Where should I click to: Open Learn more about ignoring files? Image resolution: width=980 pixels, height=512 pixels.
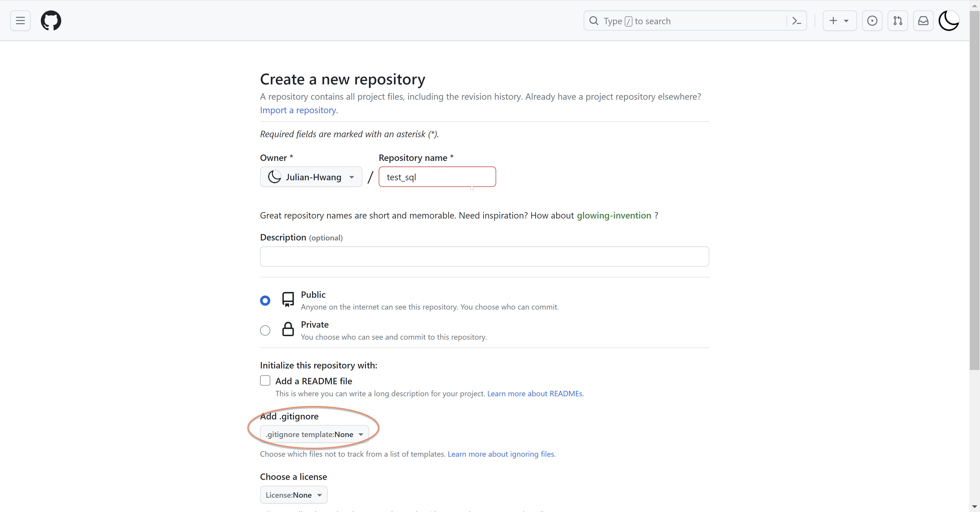tap(501, 454)
